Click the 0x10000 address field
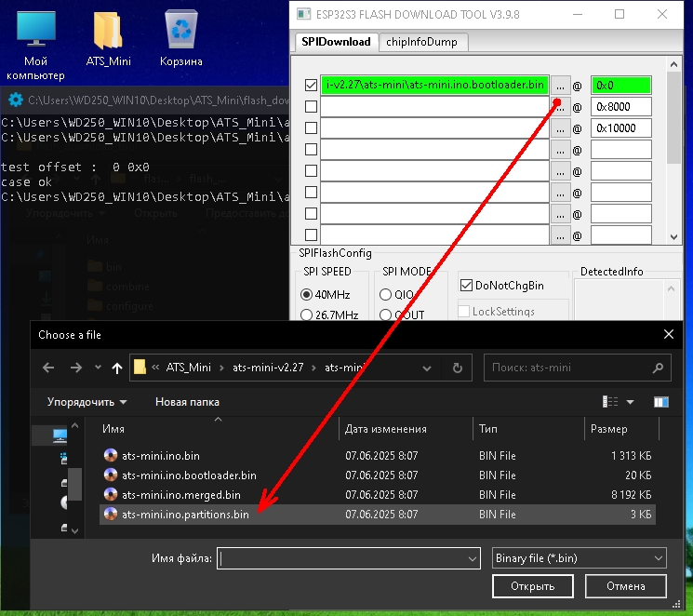Image resolution: width=693 pixels, height=616 pixels. (x=621, y=128)
